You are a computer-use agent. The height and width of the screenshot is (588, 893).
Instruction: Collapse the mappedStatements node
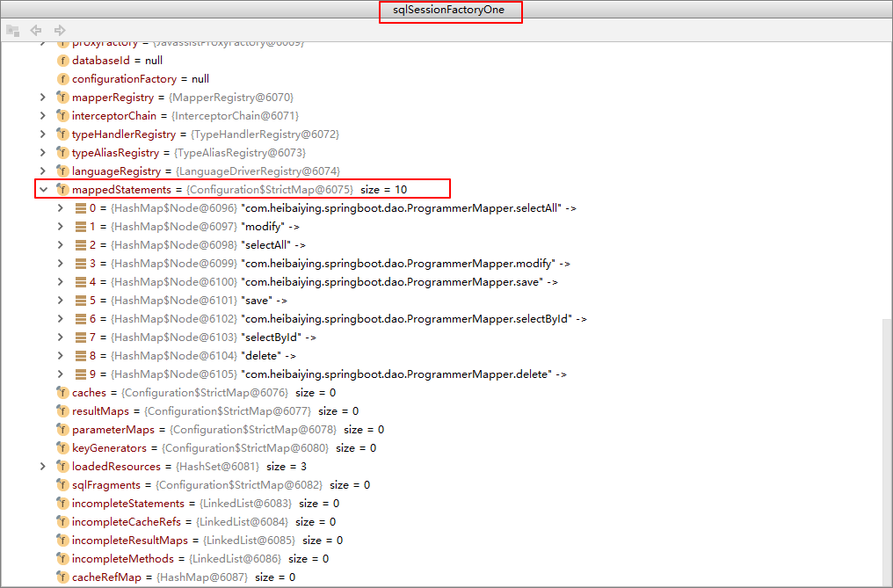click(42, 190)
